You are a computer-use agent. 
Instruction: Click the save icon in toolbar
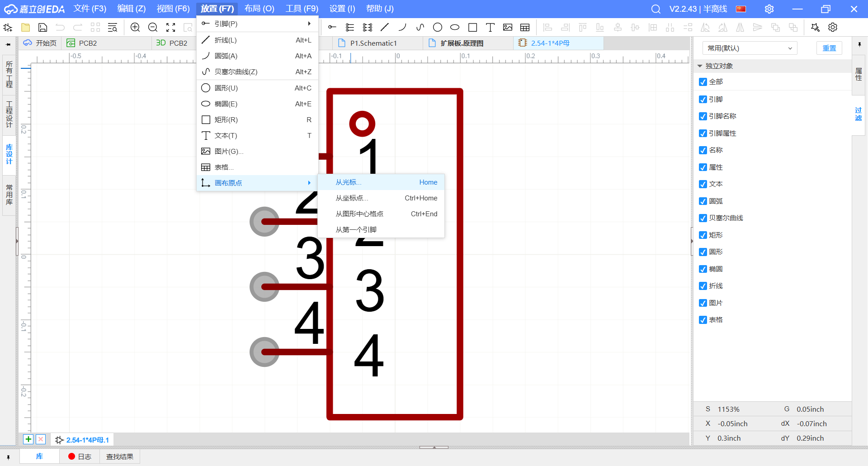[x=42, y=27]
